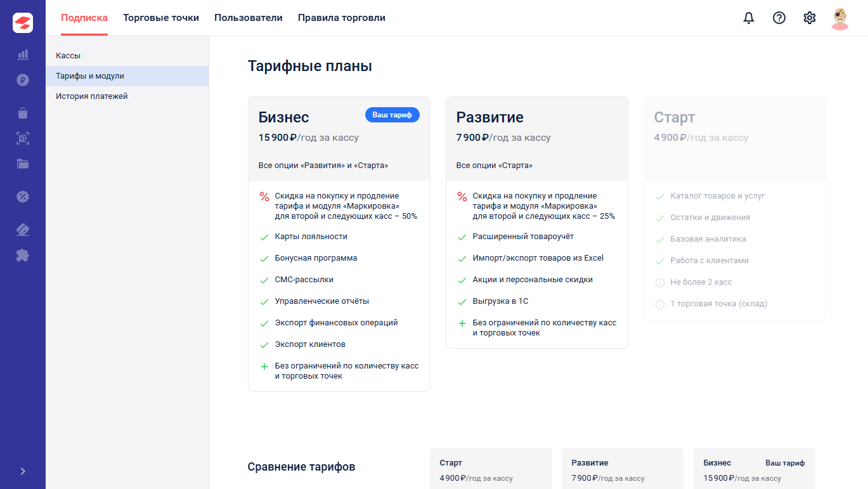
Task: Switch to the Подписка tab
Action: 84,18
